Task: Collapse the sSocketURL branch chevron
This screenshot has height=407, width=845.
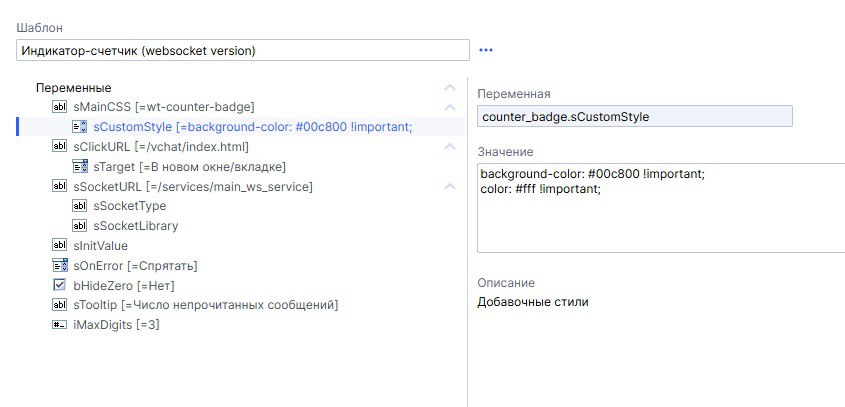Action: tap(450, 186)
